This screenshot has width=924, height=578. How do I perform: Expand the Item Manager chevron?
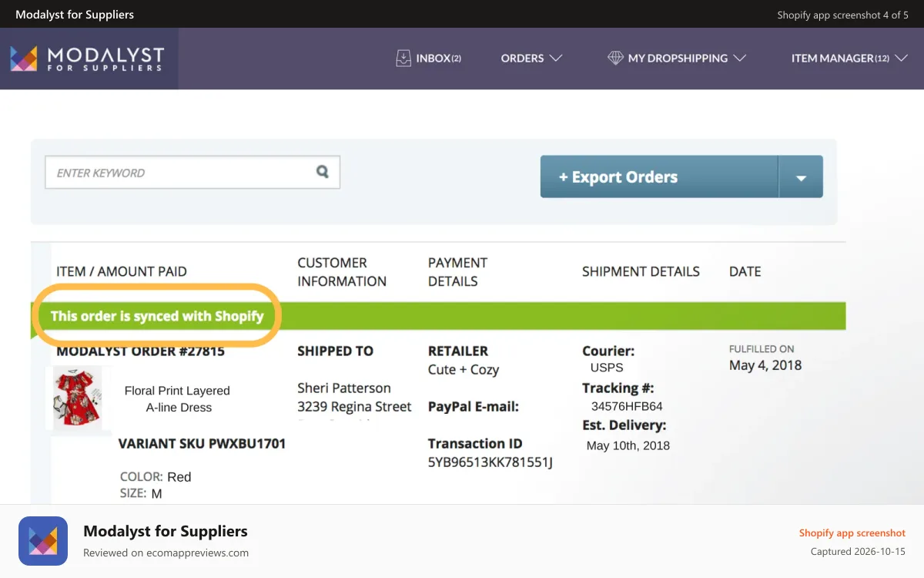pos(901,58)
